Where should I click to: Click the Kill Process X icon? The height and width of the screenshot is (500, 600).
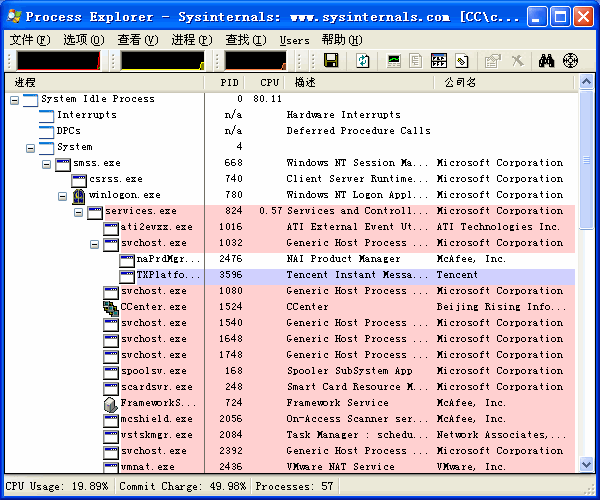(517, 60)
